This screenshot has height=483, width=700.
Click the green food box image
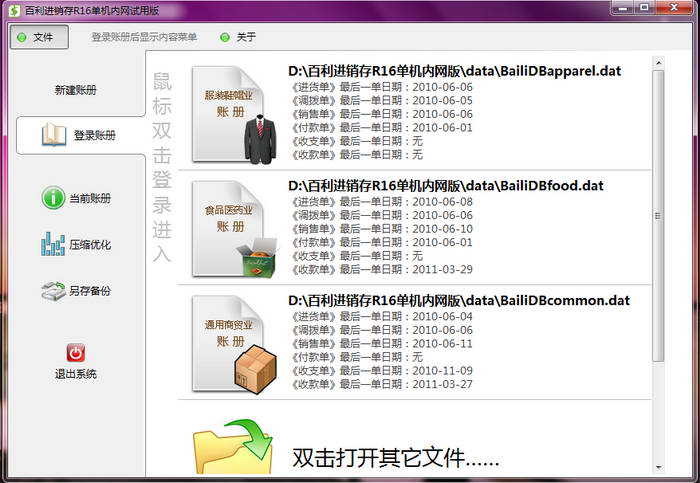[x=258, y=258]
